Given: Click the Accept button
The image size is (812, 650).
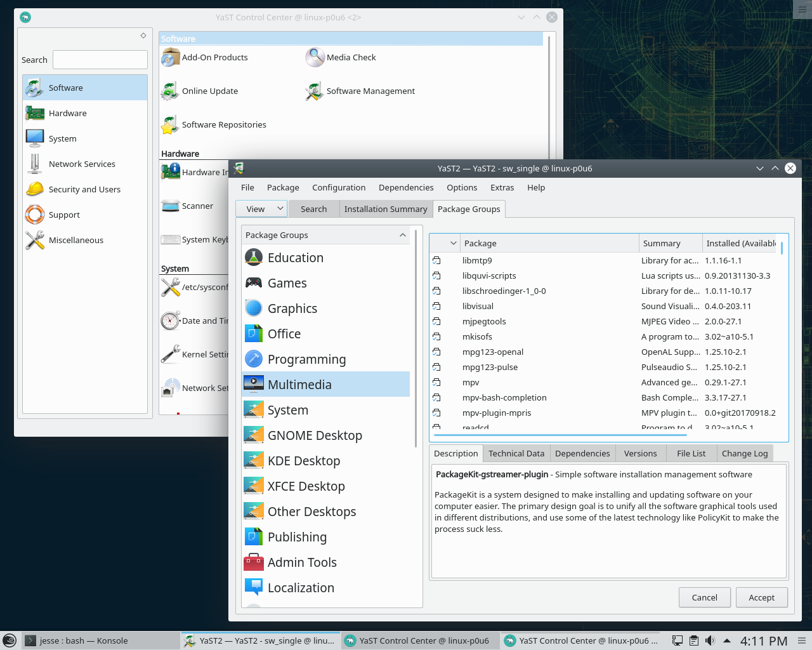Looking at the screenshot, I should pos(761,597).
